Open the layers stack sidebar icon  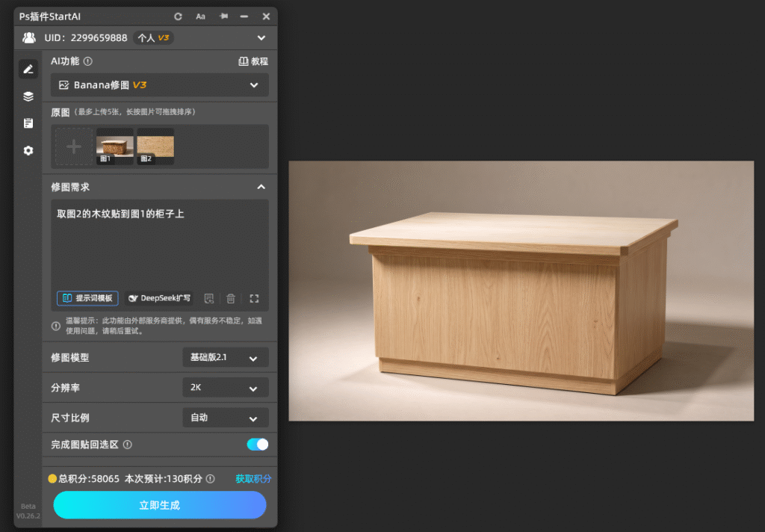click(28, 96)
